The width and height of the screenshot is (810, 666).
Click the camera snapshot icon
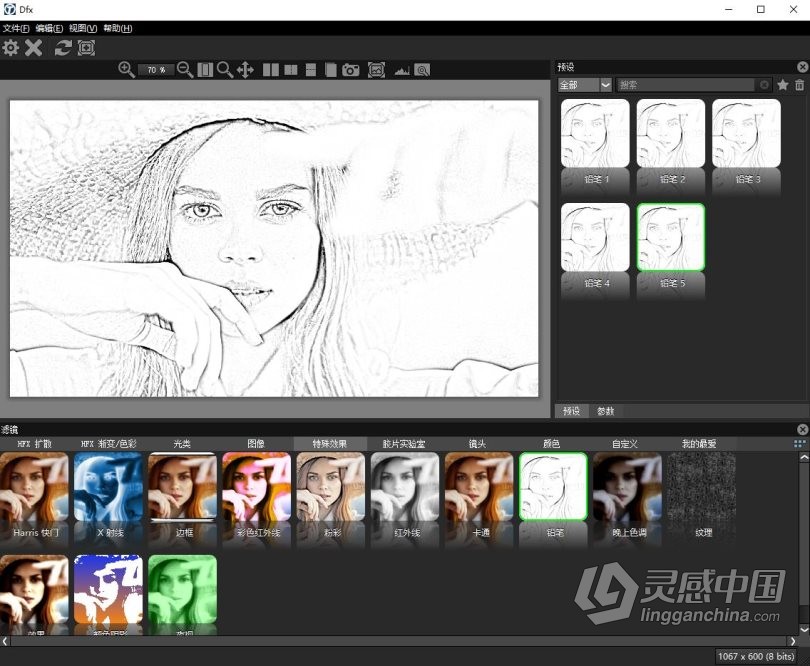tap(351, 70)
